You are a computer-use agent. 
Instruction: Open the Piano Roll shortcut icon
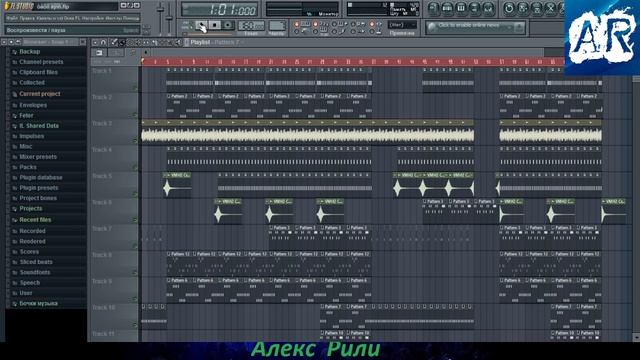pyautogui.click(x=461, y=8)
